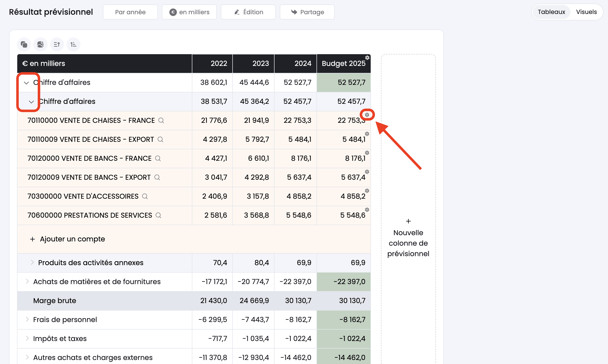Open the Par année period selector
The height and width of the screenshot is (364, 608).
pyautogui.click(x=130, y=12)
